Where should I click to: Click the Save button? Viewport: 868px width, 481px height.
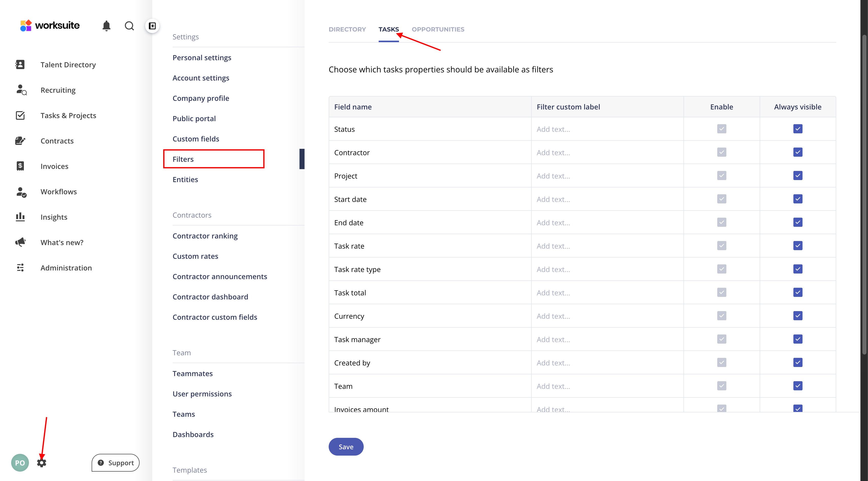coord(346,447)
